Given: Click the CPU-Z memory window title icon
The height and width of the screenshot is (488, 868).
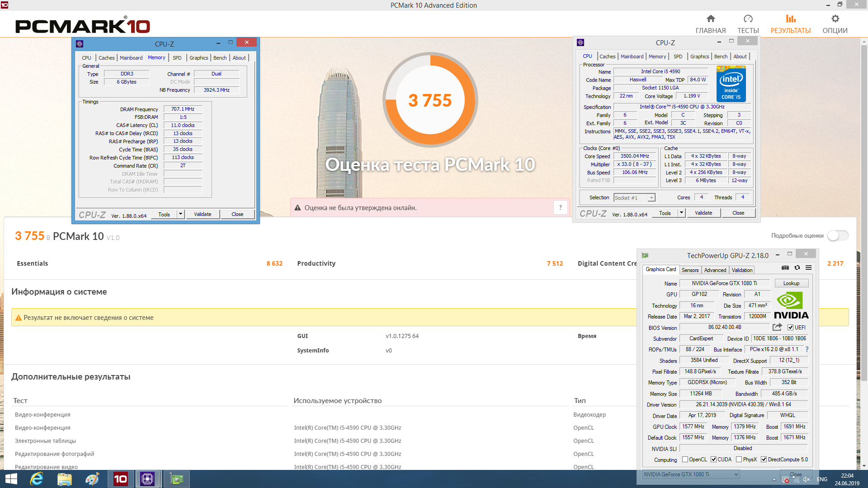Looking at the screenshot, I should point(80,44).
